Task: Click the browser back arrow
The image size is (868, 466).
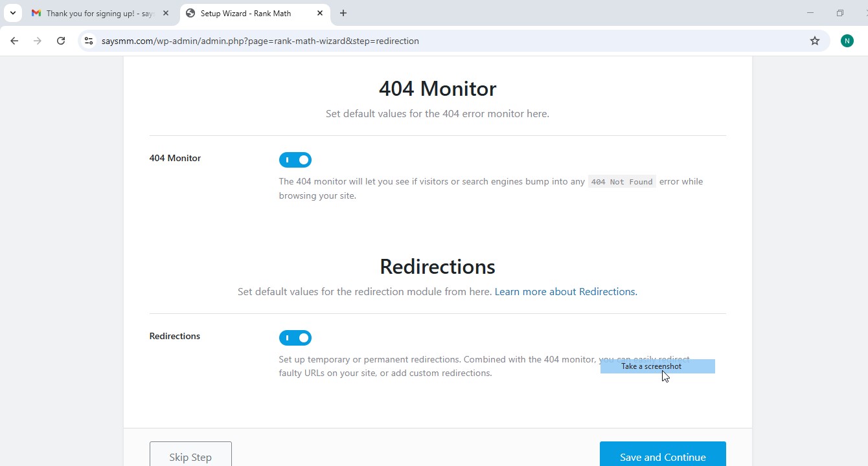Action: tap(14, 41)
